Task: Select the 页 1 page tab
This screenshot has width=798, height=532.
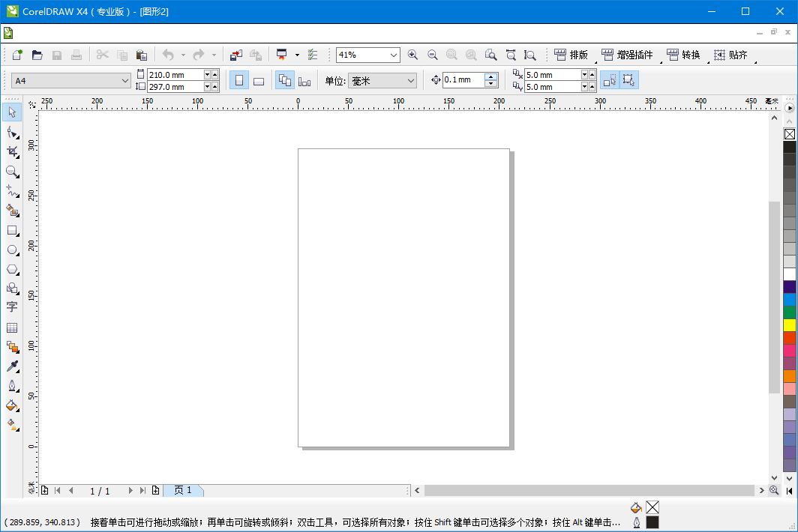Action: click(x=183, y=490)
